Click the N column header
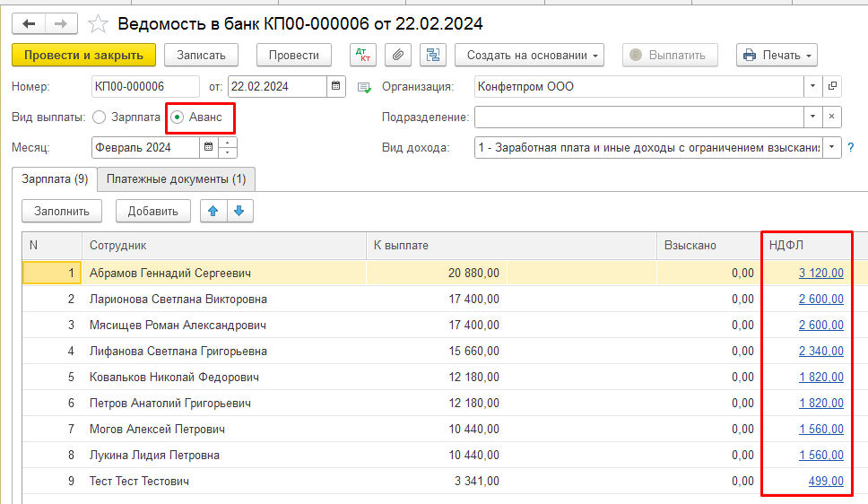The width and height of the screenshot is (868, 504). 52,246
